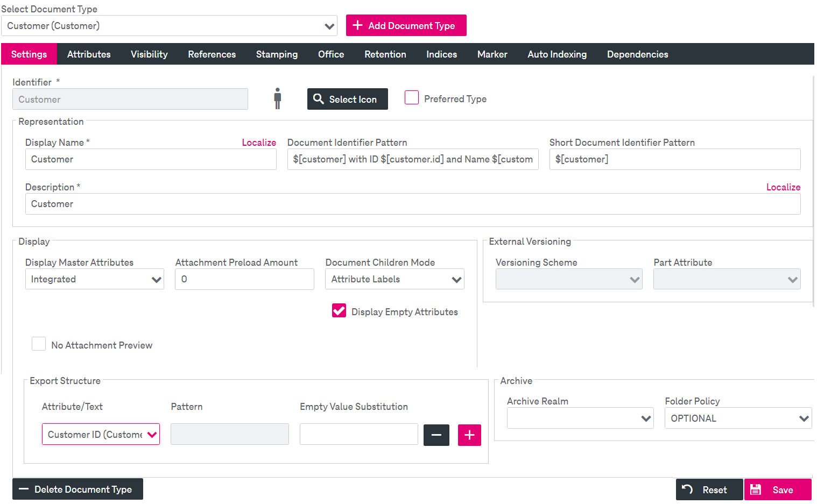Click Add Document Type plus button
817x504 pixels.
click(x=406, y=26)
